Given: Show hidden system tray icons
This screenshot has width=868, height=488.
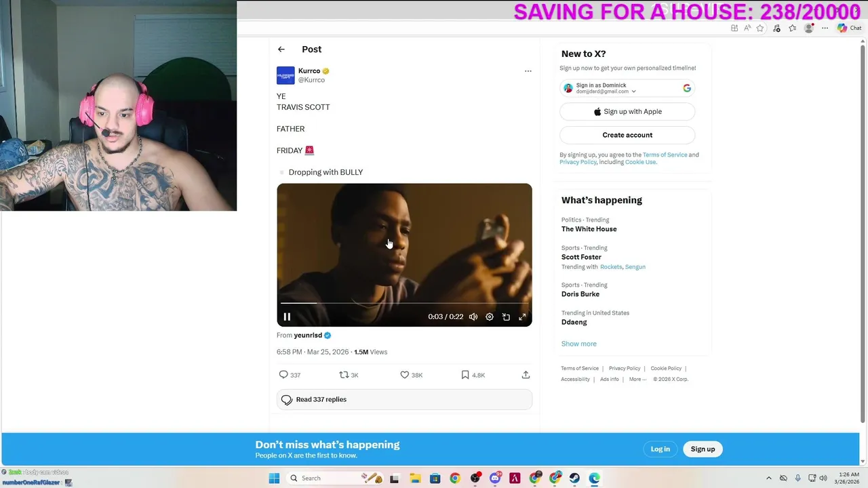Looking at the screenshot, I should (x=768, y=479).
